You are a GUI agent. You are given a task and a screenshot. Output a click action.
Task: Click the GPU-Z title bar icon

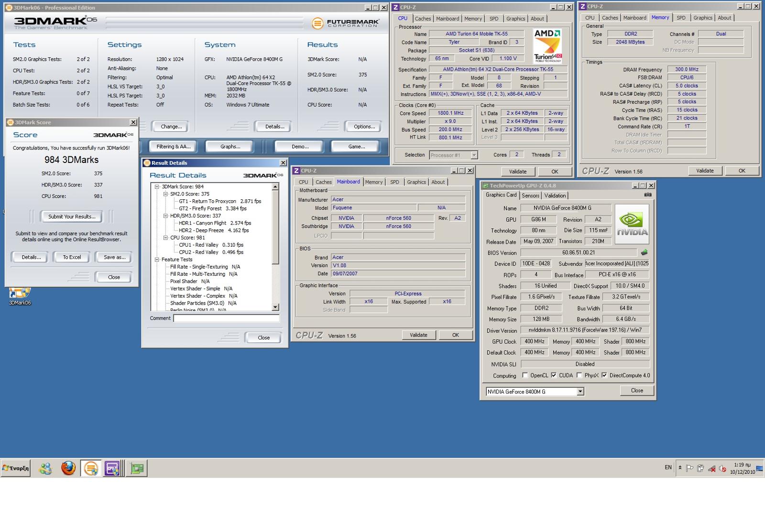(486, 185)
